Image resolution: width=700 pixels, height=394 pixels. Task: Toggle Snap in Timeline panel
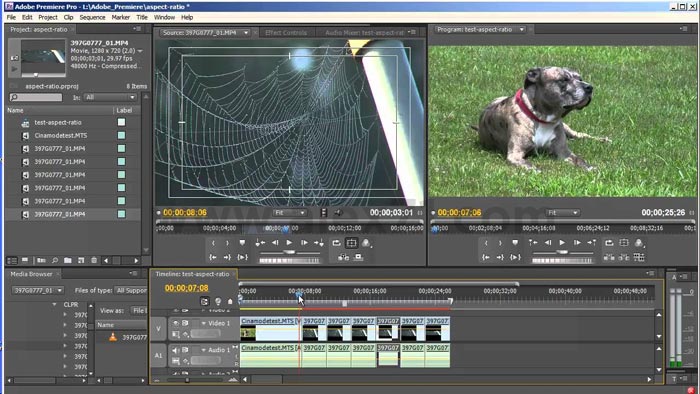click(x=204, y=302)
